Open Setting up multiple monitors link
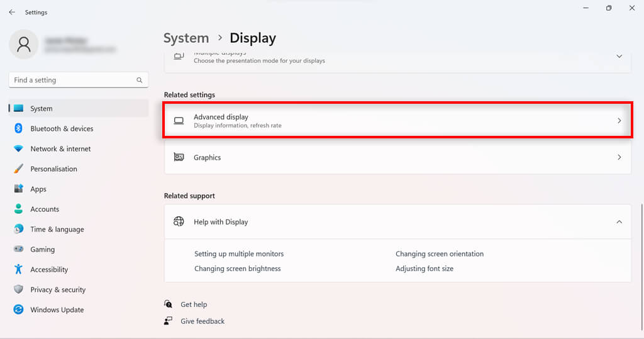Screen dimensions: 644x339 pos(239,253)
